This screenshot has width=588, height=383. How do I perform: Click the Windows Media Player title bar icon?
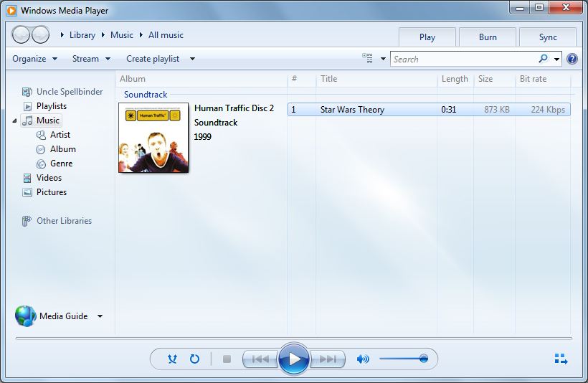[11, 11]
